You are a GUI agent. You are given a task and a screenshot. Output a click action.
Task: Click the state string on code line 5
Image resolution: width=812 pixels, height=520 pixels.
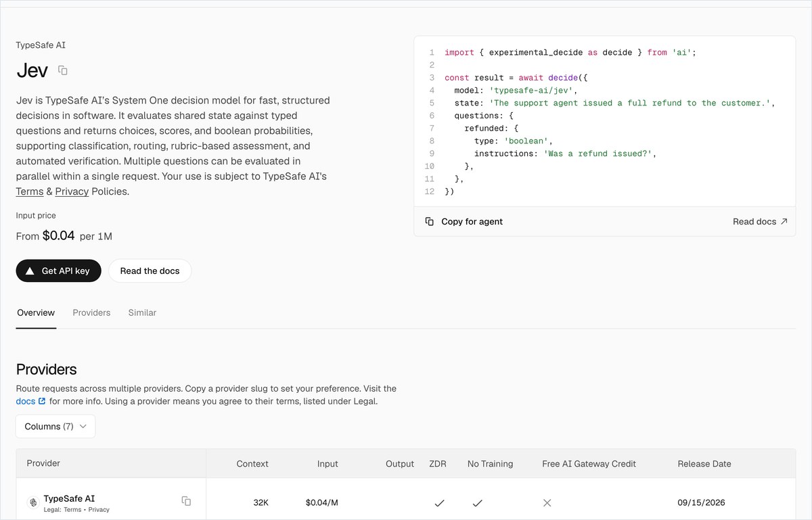click(x=630, y=103)
